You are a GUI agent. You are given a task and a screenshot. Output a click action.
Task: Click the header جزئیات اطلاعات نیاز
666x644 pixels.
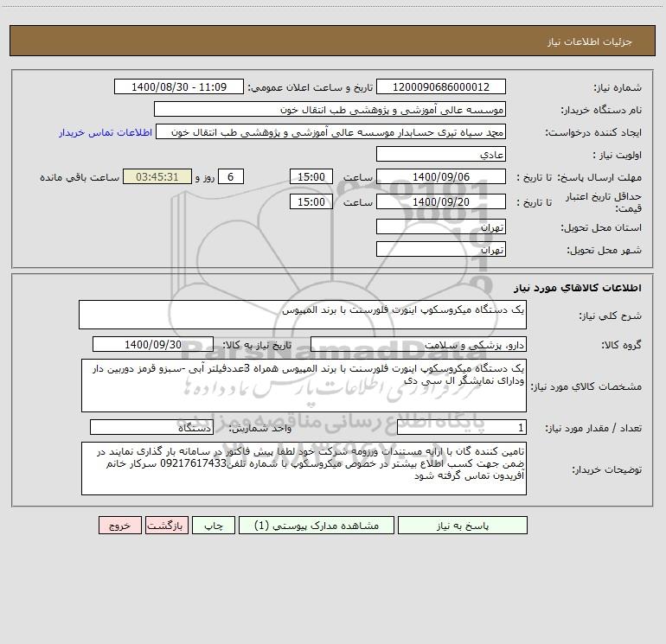pyautogui.click(x=589, y=41)
